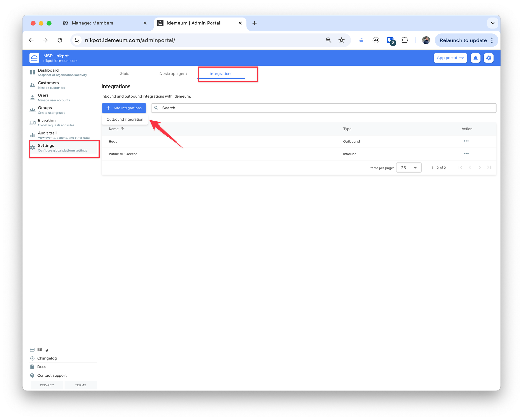Viewport: 523px width, 420px height.
Task: Select the Integrations tab
Action: (221, 74)
